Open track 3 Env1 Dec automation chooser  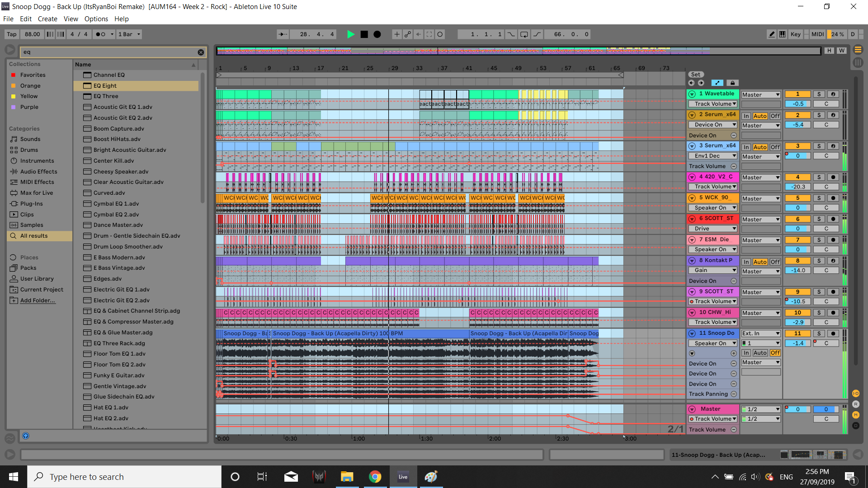pos(713,156)
